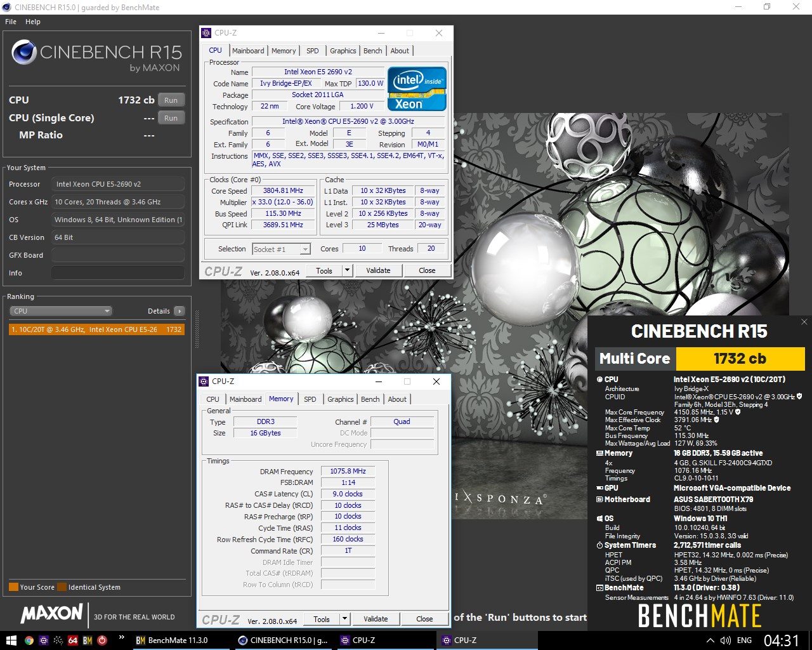Click Validate in upper CPU-Z window

pos(378,270)
